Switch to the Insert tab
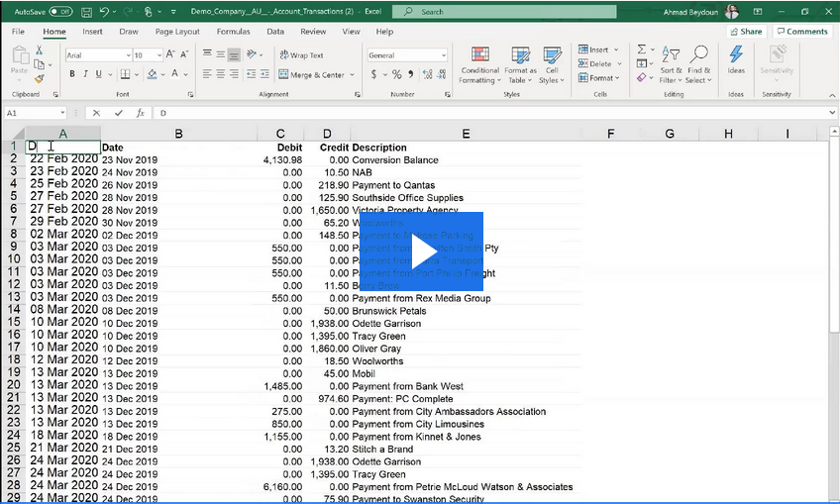 [92, 32]
